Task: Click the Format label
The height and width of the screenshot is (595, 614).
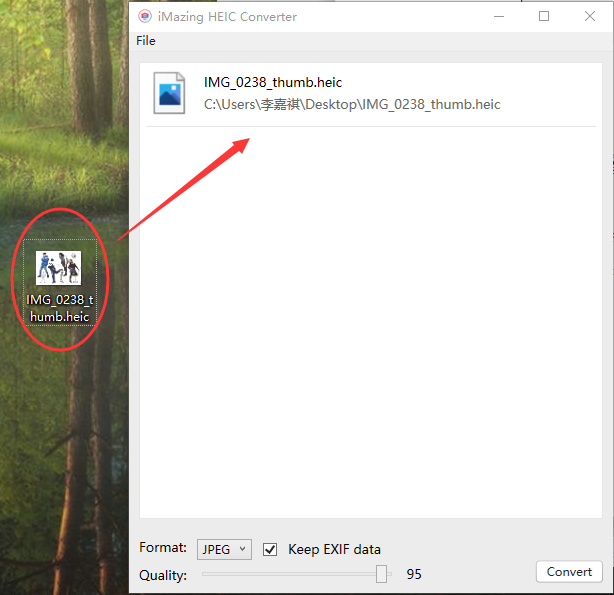Action: point(163,547)
